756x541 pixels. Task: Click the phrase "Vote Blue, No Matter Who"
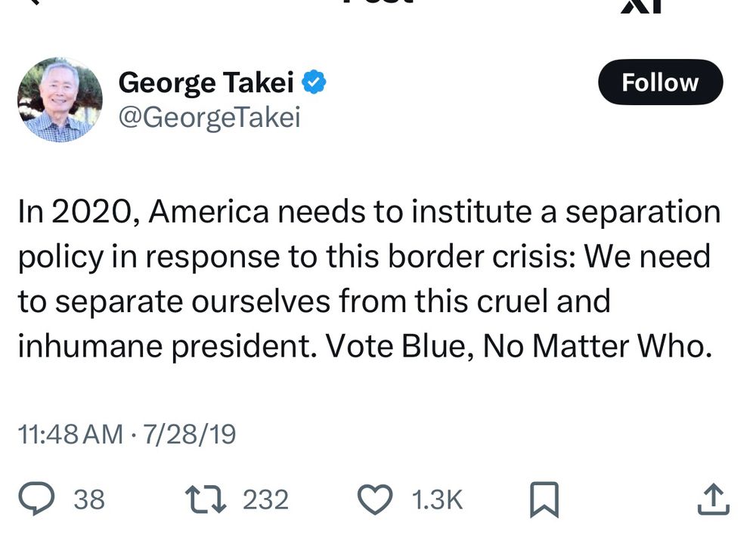[x=520, y=345]
